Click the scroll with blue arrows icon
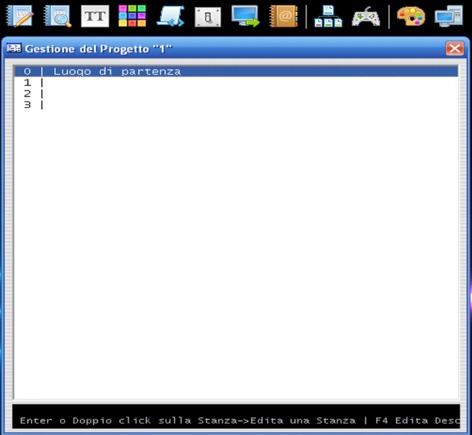The width and height of the screenshot is (472, 435). [x=170, y=16]
